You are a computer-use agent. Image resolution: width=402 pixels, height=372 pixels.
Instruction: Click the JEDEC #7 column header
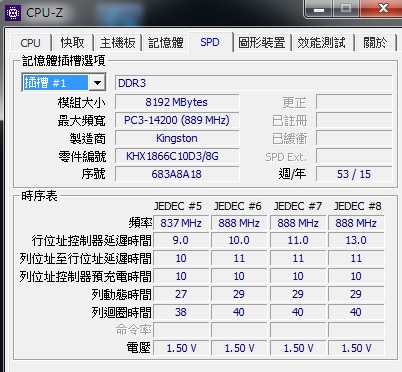tap(298, 206)
